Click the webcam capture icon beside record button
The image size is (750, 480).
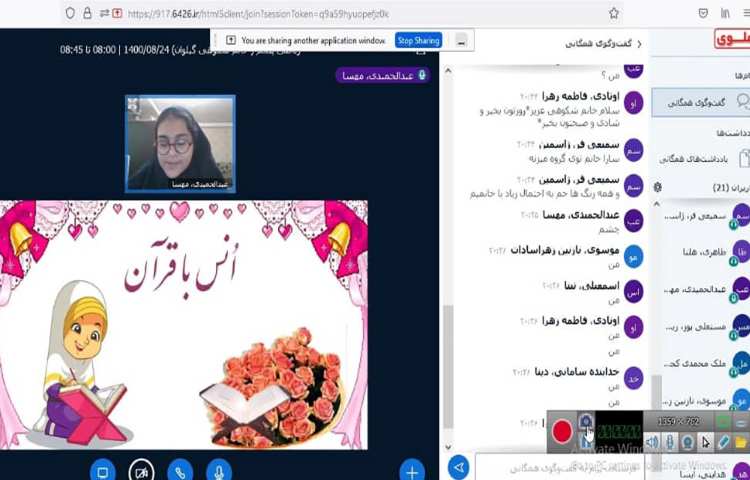[585, 421]
